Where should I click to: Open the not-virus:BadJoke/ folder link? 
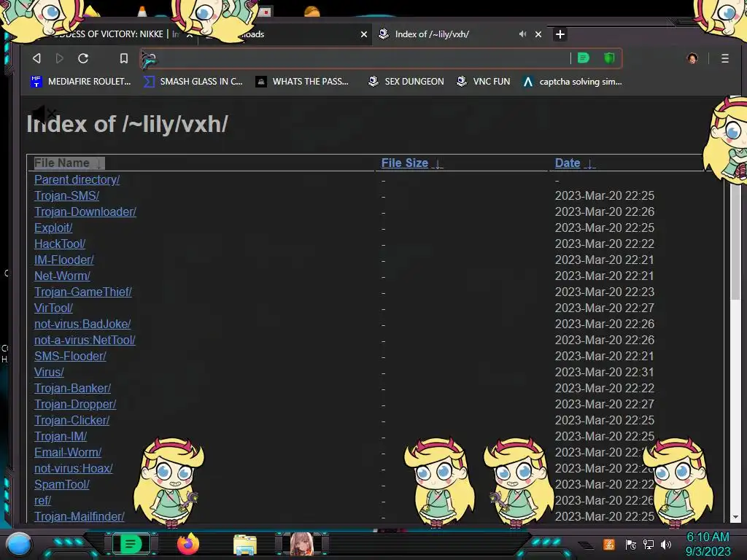pyautogui.click(x=82, y=324)
